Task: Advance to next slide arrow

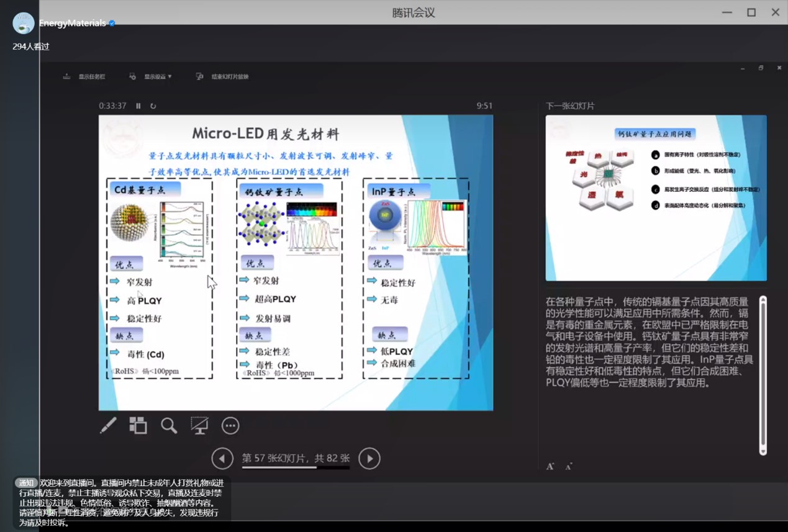Action: point(369,459)
